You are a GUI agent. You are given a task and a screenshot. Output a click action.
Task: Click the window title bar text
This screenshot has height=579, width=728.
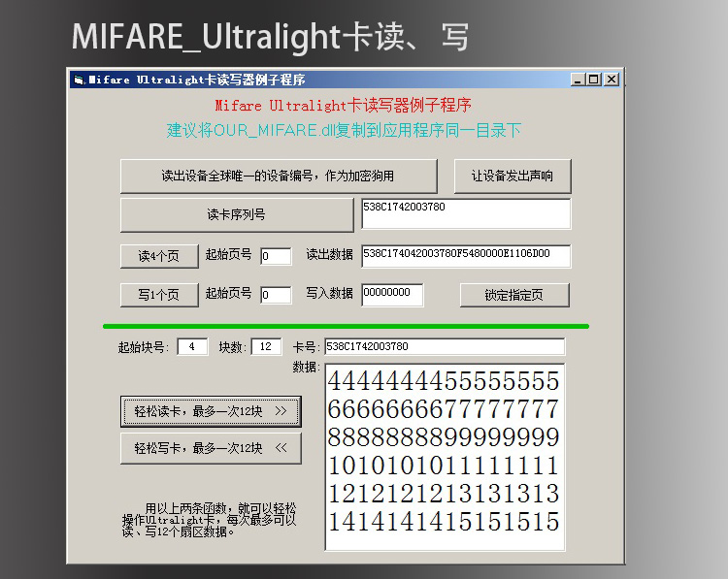pyautogui.click(x=197, y=80)
